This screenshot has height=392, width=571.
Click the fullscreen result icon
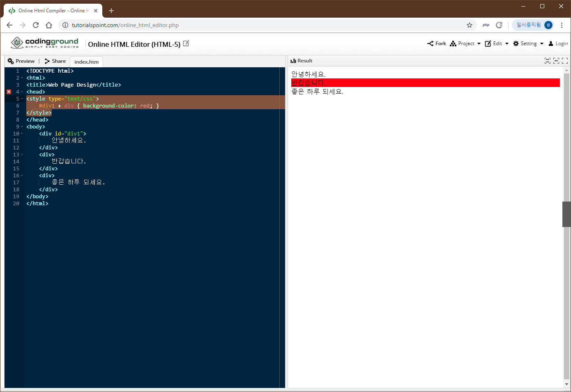pos(565,61)
